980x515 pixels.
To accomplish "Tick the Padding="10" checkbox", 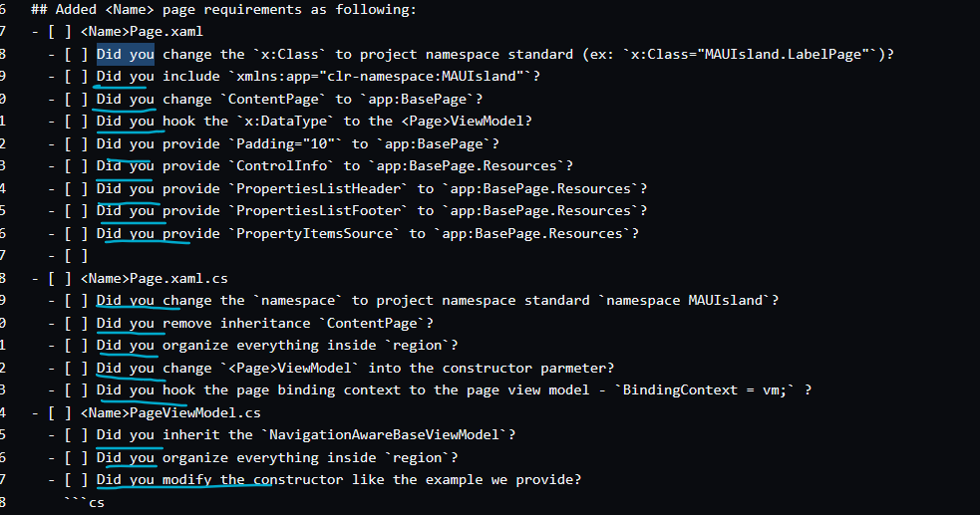I will [x=76, y=144].
